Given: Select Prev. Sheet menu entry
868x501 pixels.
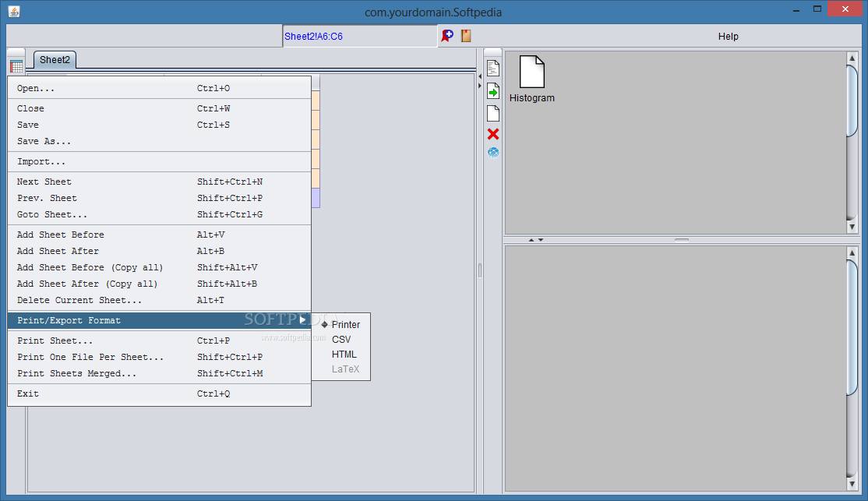Looking at the screenshot, I should click(x=160, y=198).
